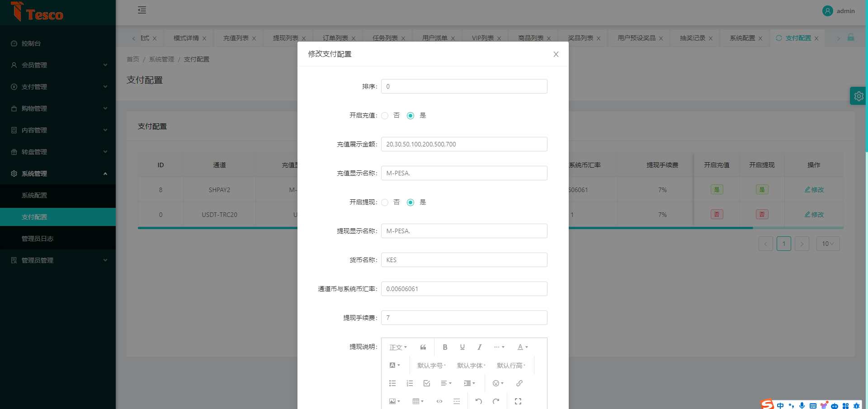Open the insert image dropdown
The image size is (868, 409).
(x=395, y=401)
